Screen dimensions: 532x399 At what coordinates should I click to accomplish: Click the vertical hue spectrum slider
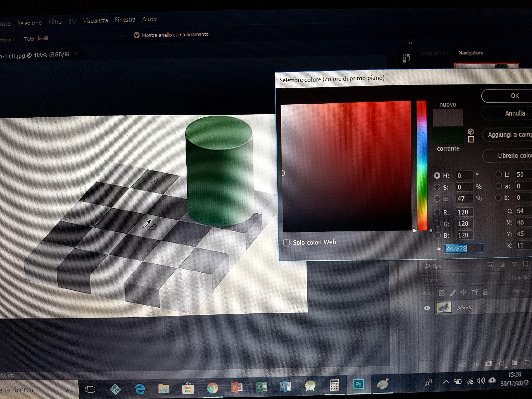pos(422,165)
